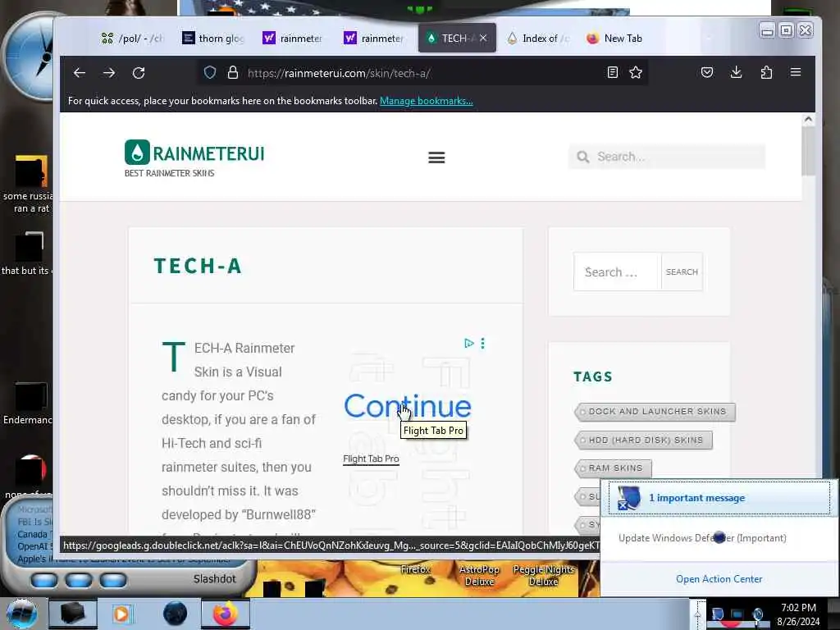Open the Firefox downloads panel
840x630 pixels.
point(737,72)
